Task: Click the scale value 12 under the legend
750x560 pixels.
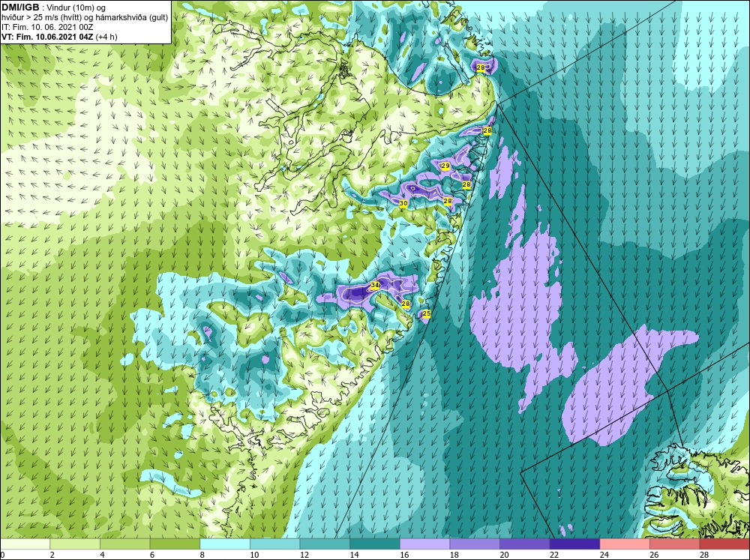Action: click(304, 555)
